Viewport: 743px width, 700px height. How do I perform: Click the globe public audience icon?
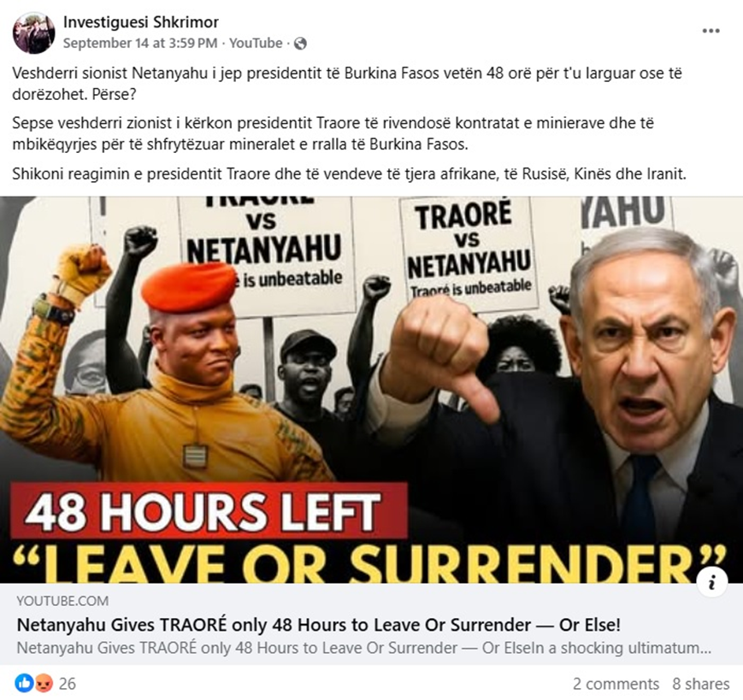(300, 44)
